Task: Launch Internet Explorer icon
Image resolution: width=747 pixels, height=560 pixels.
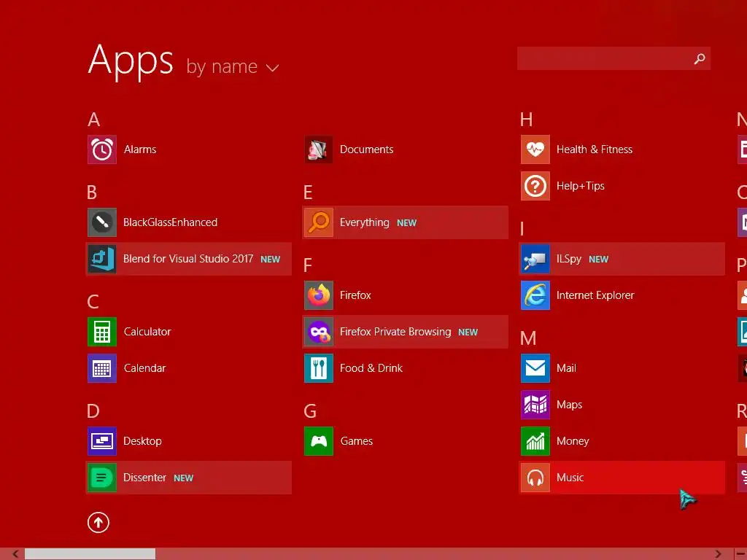Action: (535, 295)
